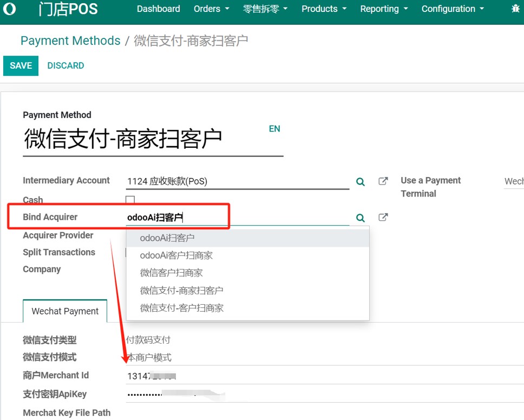
Task: Click the Intermediary Account input field
Action: [x=238, y=181]
